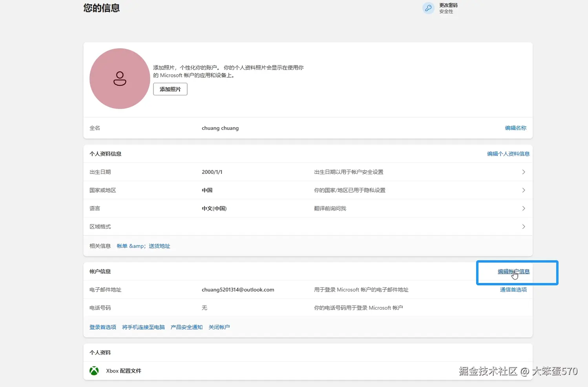The height and width of the screenshot is (387, 588).
Task: Click the Xbox logo icon
Action: [x=94, y=371]
